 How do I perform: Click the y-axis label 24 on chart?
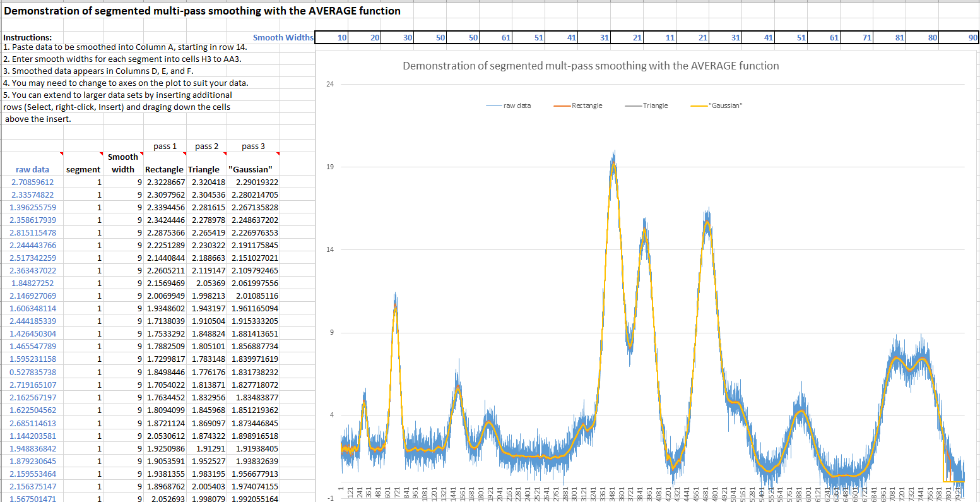[x=330, y=84]
